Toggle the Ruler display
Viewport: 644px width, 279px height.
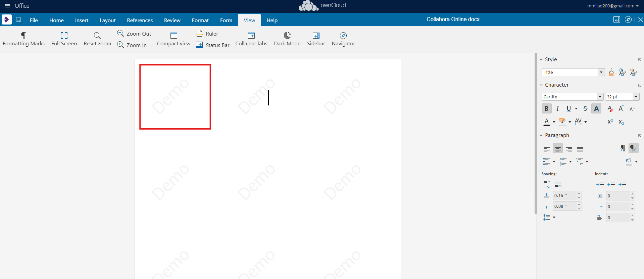[207, 34]
